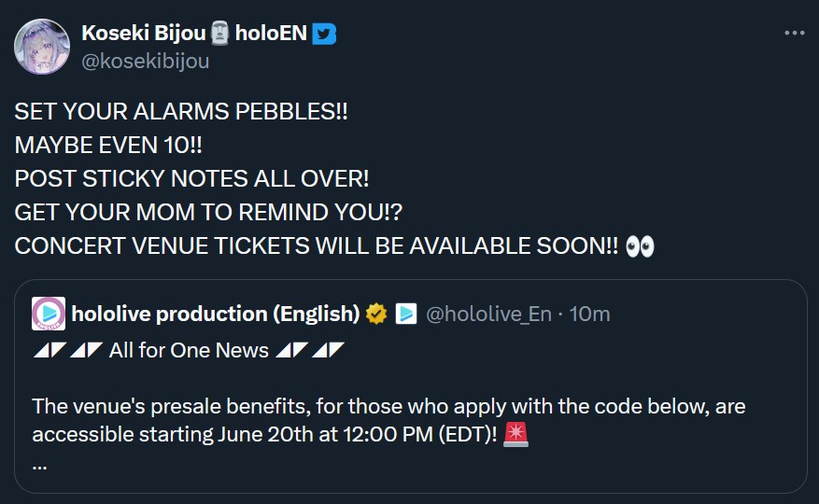Click the eyes emoji in the tweet
The width and height of the screenshot is (819, 504).
[x=641, y=245]
